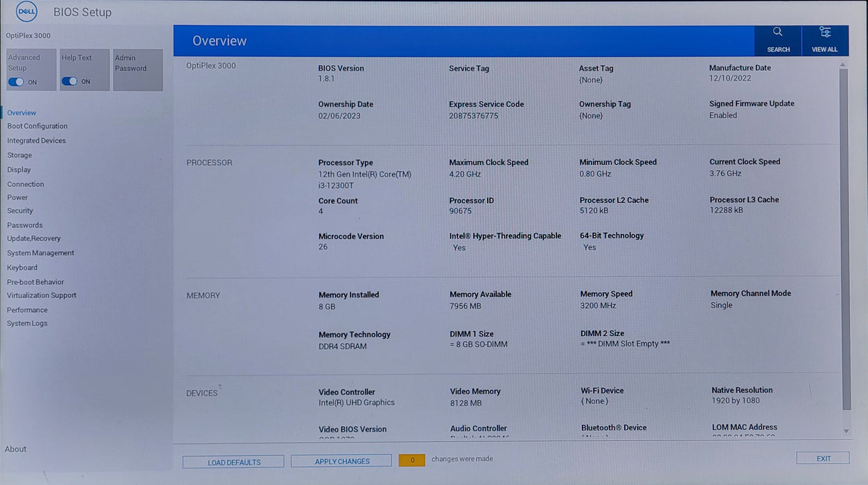Click the Exit button
The image size is (868, 485).
[x=823, y=458]
